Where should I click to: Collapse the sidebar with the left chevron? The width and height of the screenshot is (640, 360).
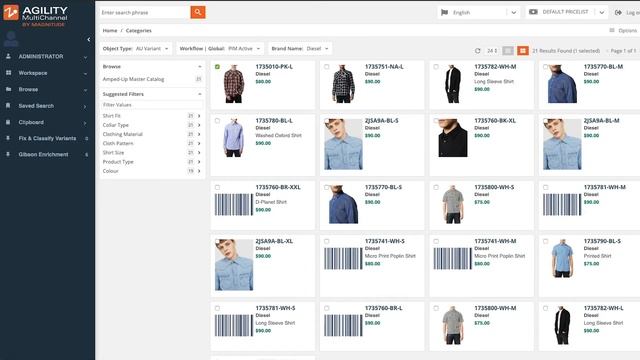tap(89, 40)
